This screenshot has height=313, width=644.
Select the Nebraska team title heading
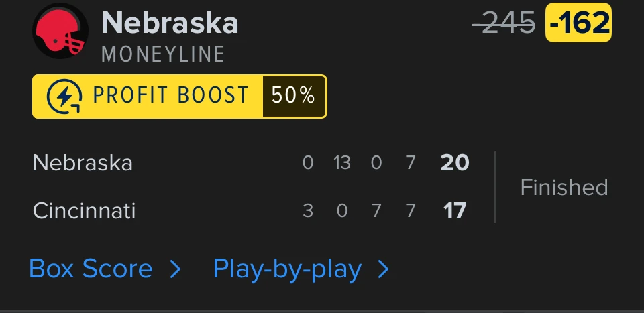(x=170, y=23)
